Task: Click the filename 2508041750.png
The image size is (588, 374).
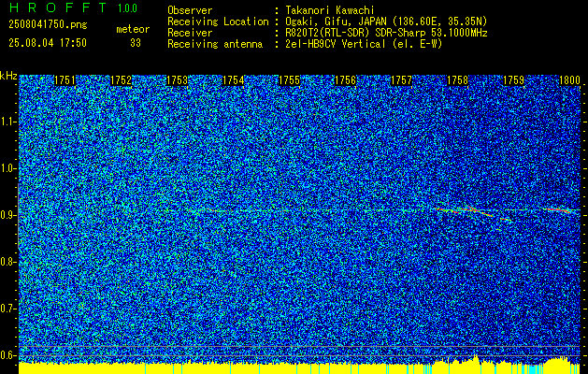Action: 48,24
